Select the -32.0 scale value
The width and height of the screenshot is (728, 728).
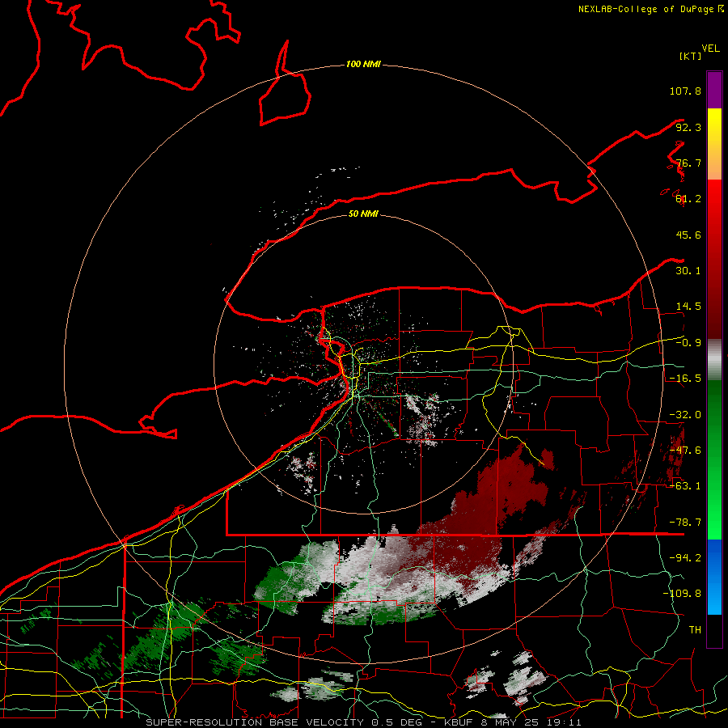pyautogui.click(x=685, y=415)
